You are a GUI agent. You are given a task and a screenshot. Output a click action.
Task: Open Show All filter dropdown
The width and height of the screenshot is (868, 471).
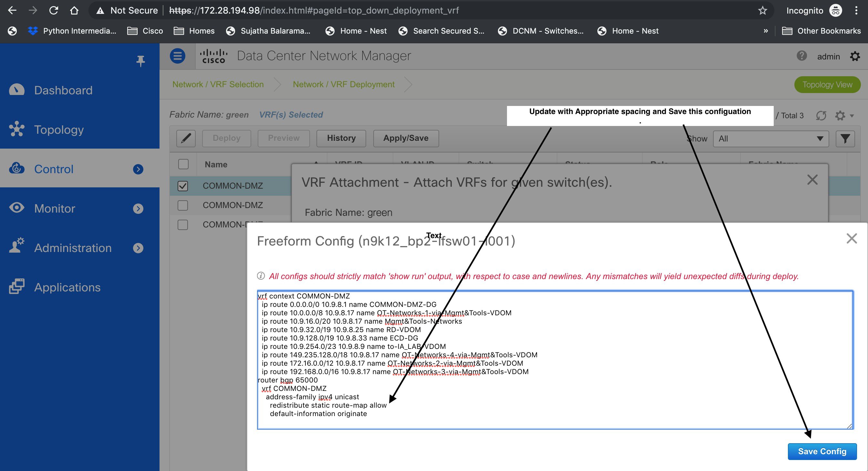pyautogui.click(x=771, y=139)
